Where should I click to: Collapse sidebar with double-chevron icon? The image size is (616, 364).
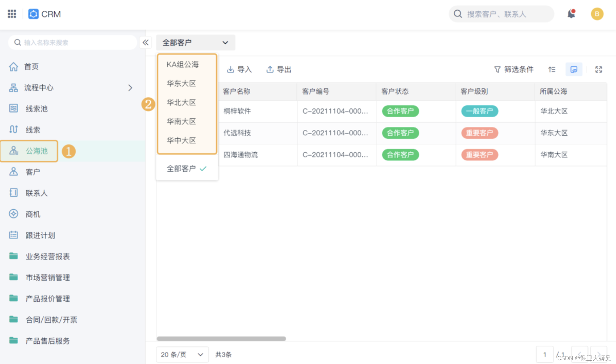pyautogui.click(x=145, y=42)
